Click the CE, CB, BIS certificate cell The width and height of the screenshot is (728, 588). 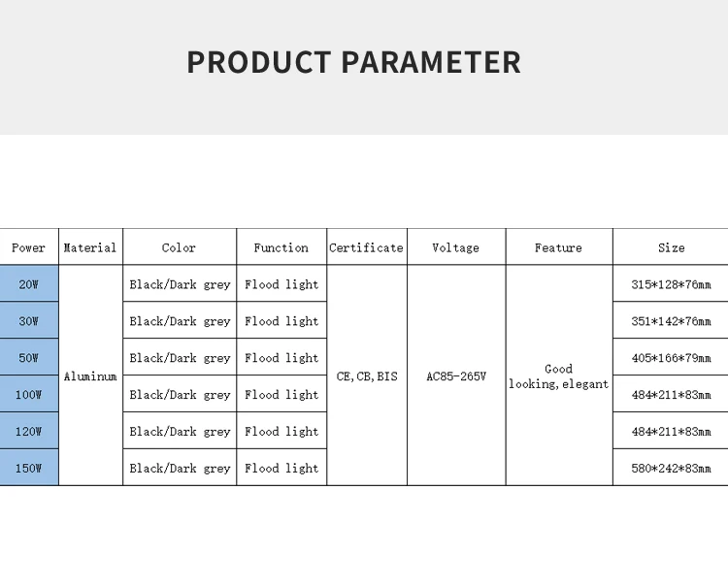pos(366,376)
